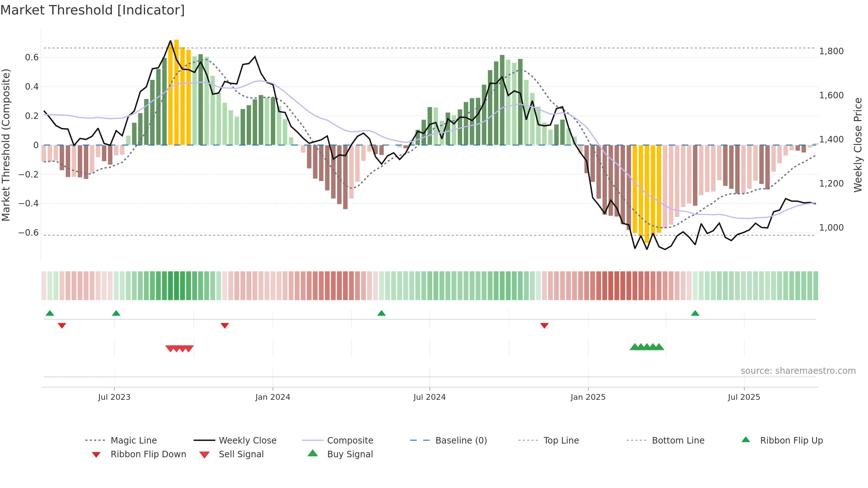
Task: Select the earliest green ribbon flip up triangle
Action: tap(50, 313)
